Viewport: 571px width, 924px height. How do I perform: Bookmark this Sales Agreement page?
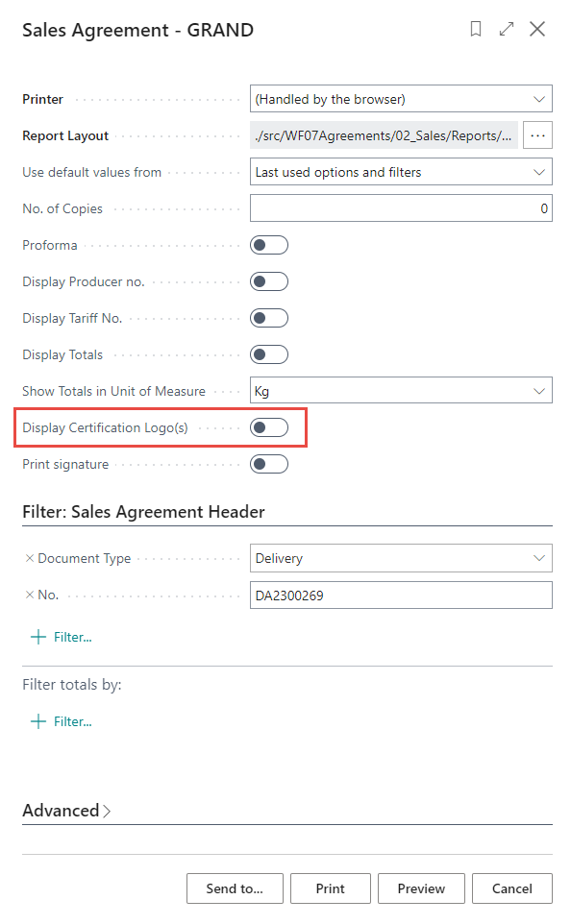point(476,29)
